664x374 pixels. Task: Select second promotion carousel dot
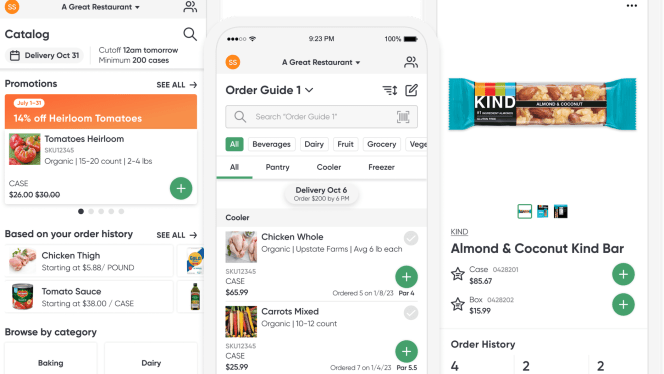[91, 211]
